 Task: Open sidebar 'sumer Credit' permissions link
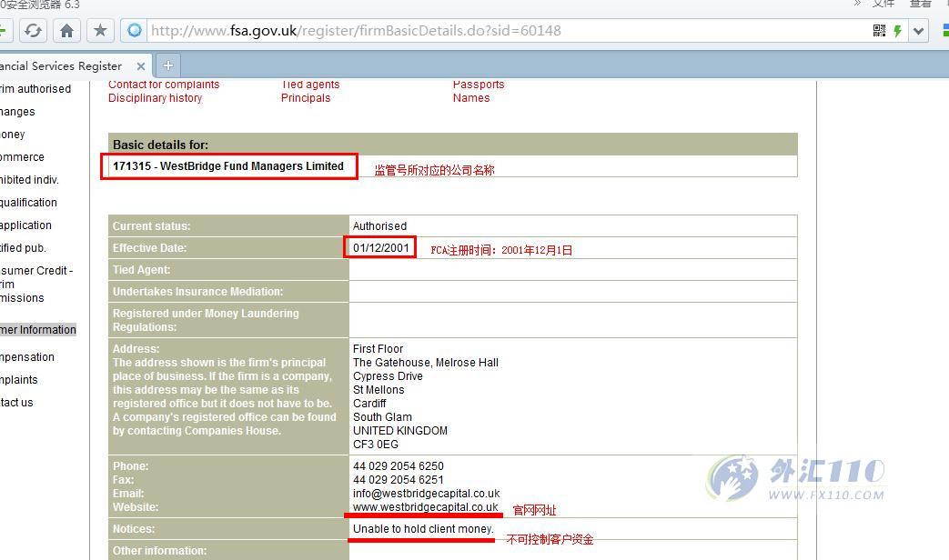point(36,285)
